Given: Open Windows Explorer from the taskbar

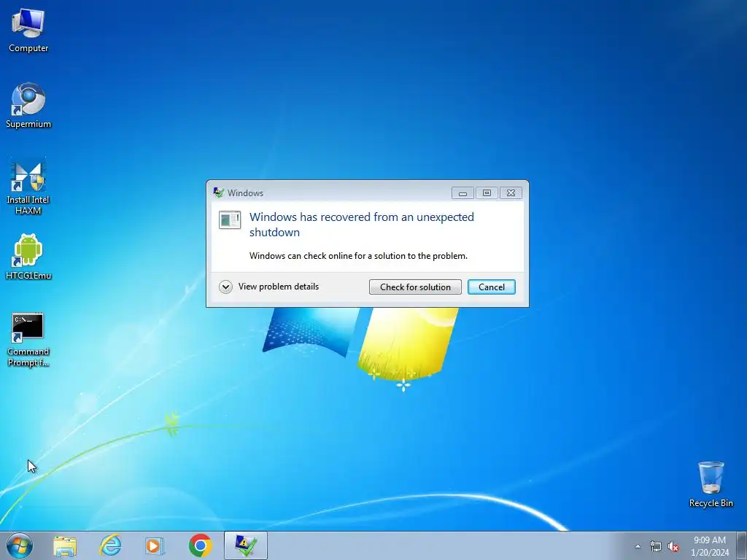Looking at the screenshot, I should 65,545.
